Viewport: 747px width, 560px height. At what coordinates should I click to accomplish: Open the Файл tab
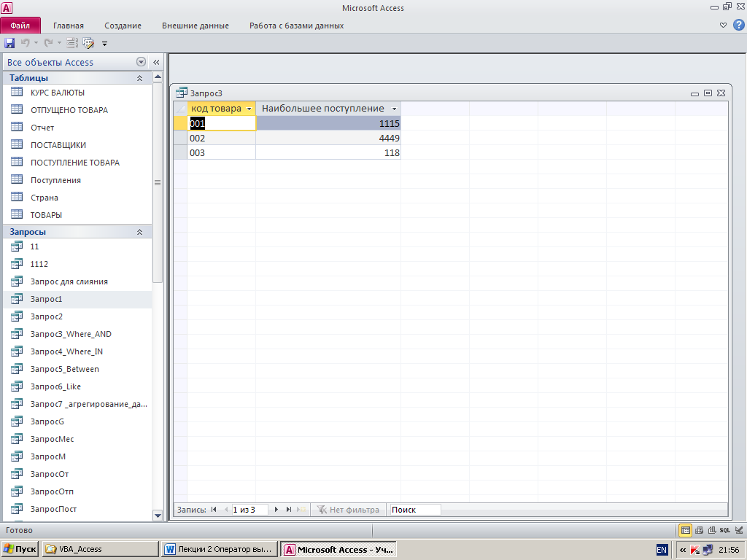20,26
